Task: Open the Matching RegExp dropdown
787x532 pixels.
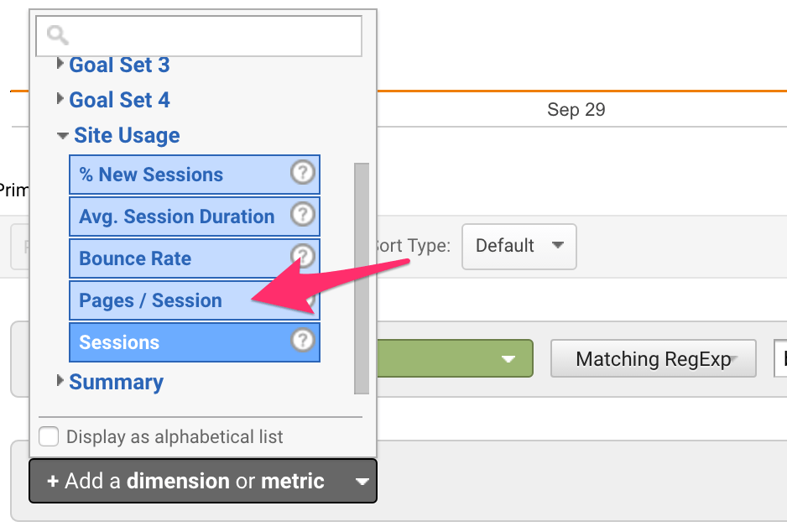Action: [x=653, y=358]
